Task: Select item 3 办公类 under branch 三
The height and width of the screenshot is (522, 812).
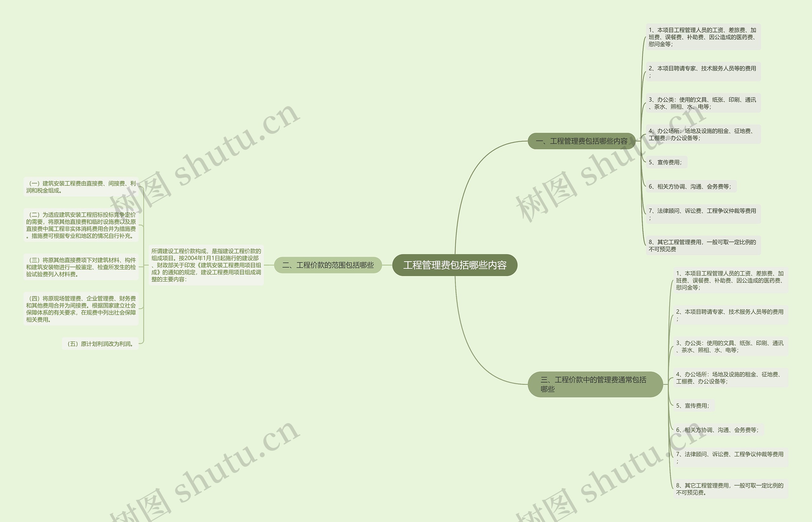Action: click(x=730, y=346)
